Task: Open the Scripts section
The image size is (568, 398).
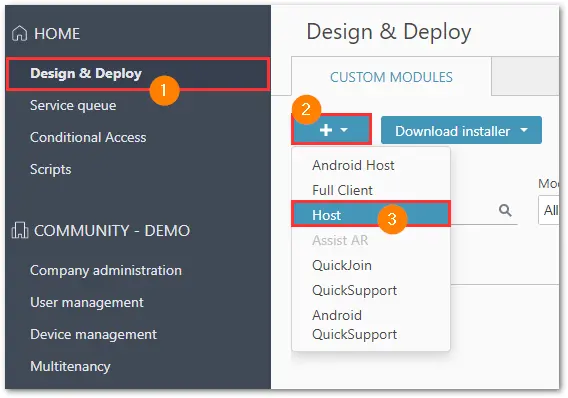Action: [x=51, y=169]
